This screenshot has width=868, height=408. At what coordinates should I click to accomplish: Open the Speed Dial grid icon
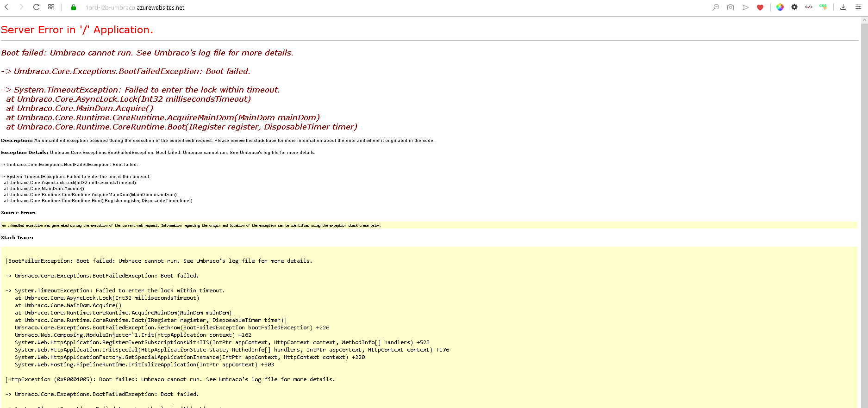click(x=51, y=7)
